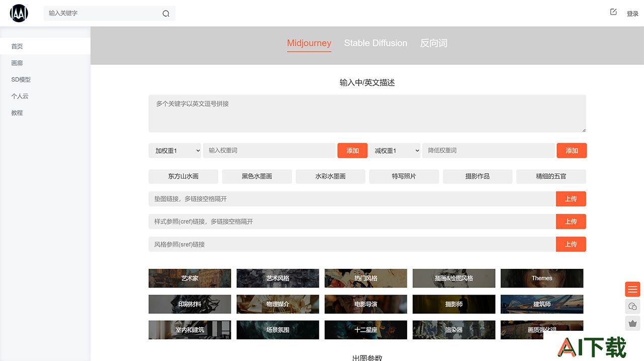The image size is (644, 361).
Task: Click the WeChat contact icon
Action: point(633,306)
